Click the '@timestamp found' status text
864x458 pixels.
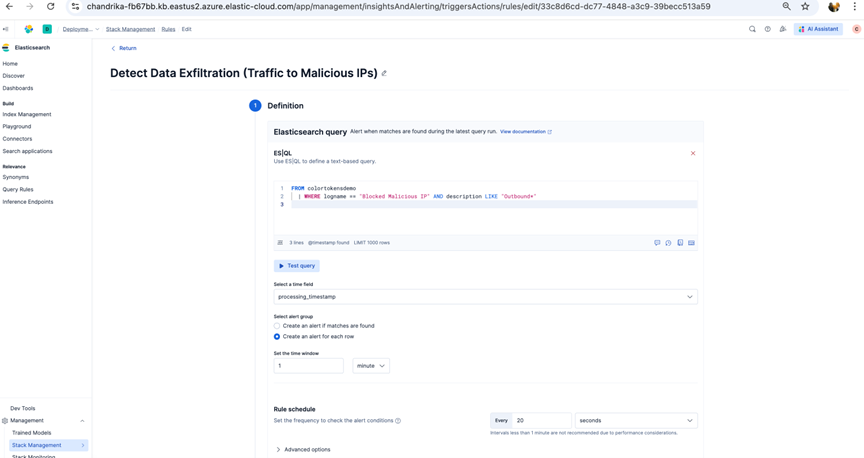click(x=328, y=243)
